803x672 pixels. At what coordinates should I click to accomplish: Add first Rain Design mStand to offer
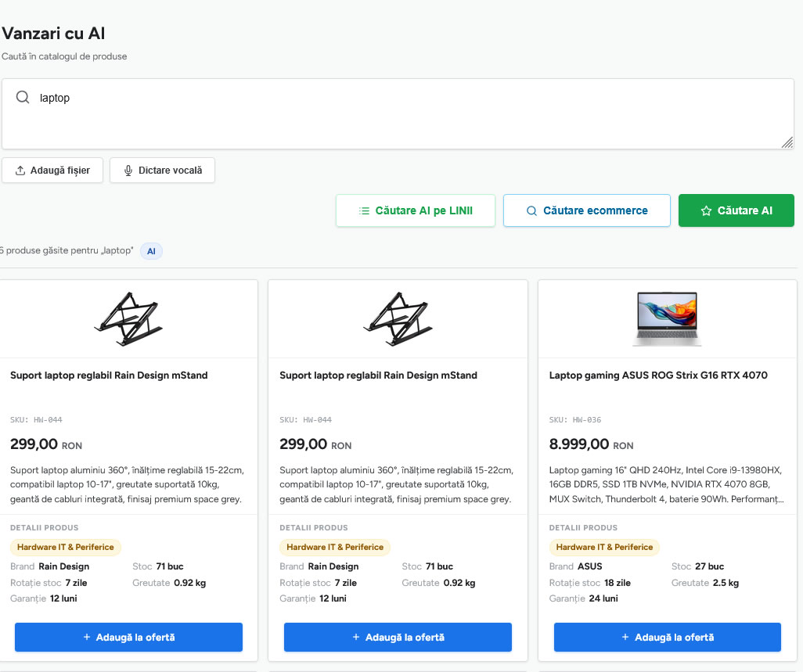pyautogui.click(x=128, y=638)
